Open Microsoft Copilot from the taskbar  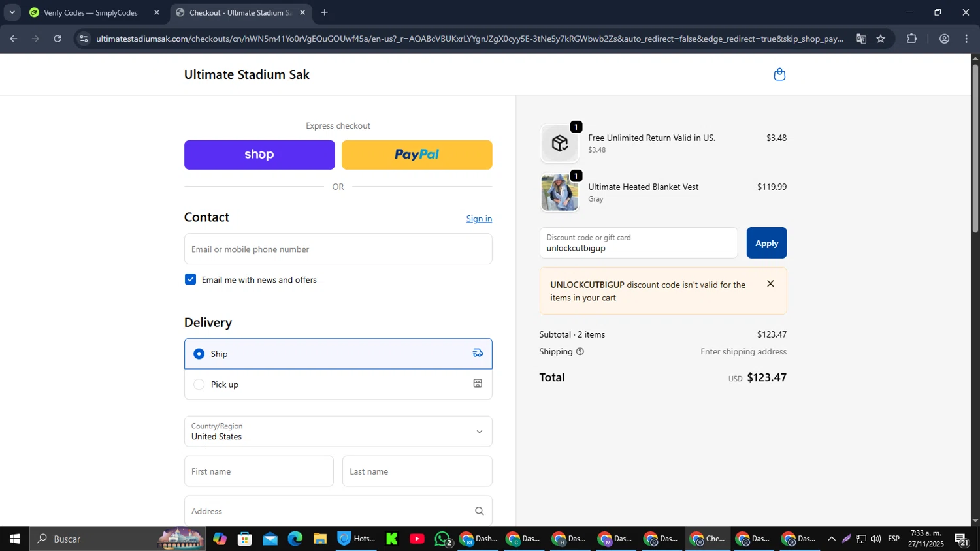220,539
